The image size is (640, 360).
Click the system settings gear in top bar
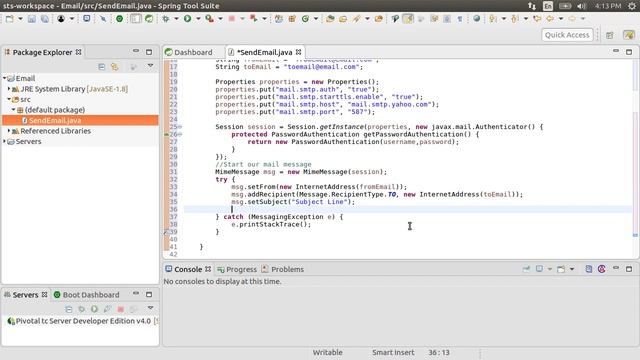tap(632, 6)
